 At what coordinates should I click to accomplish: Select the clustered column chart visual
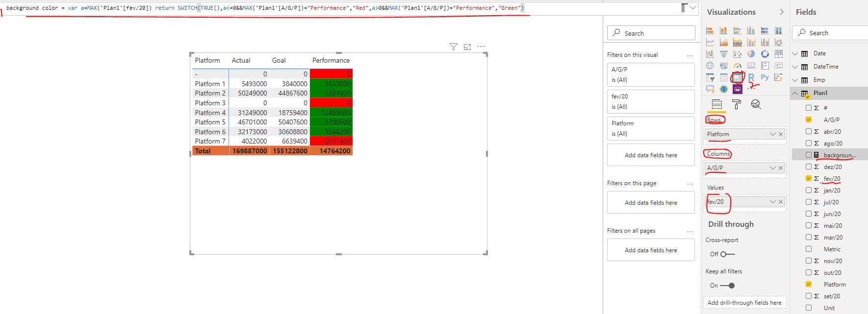(x=751, y=30)
